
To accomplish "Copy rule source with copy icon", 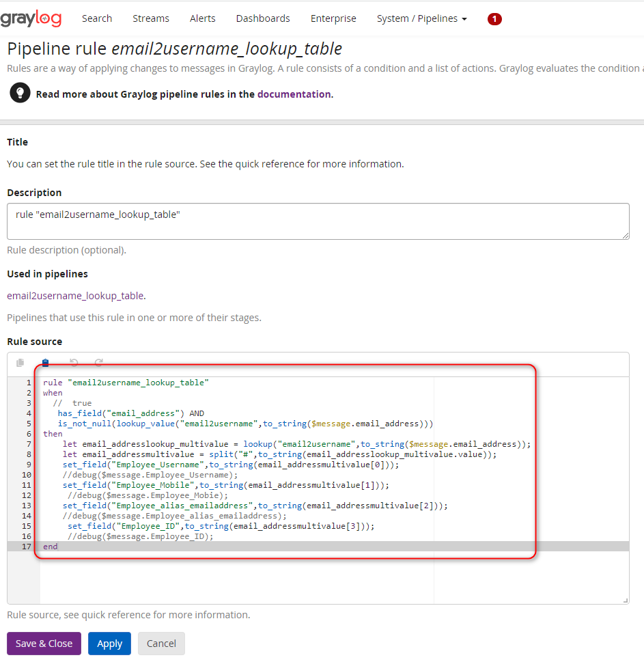I will click(x=20, y=363).
